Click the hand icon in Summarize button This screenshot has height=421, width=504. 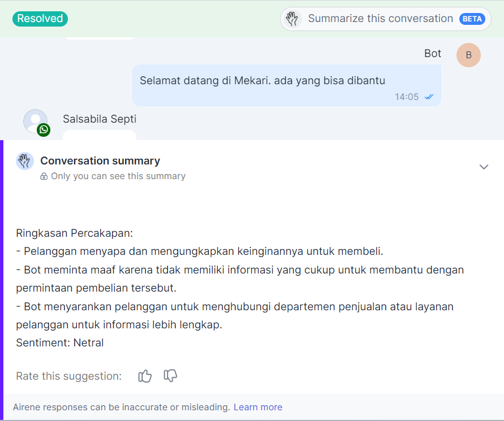[x=292, y=19]
